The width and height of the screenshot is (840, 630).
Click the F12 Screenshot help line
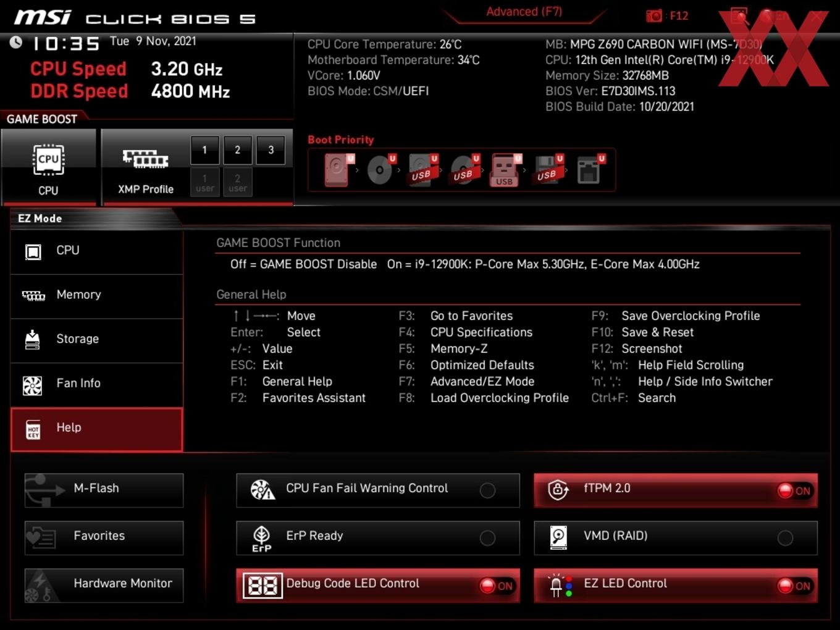[x=637, y=349]
